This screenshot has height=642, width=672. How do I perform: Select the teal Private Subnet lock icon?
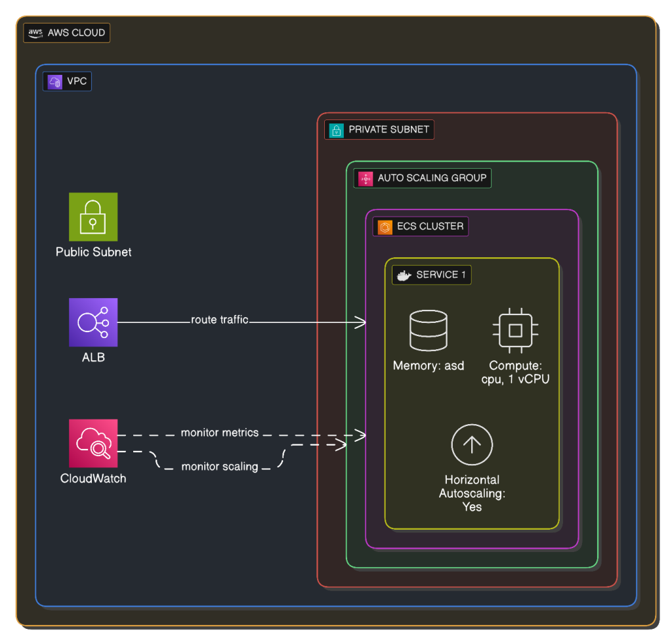coord(337,130)
